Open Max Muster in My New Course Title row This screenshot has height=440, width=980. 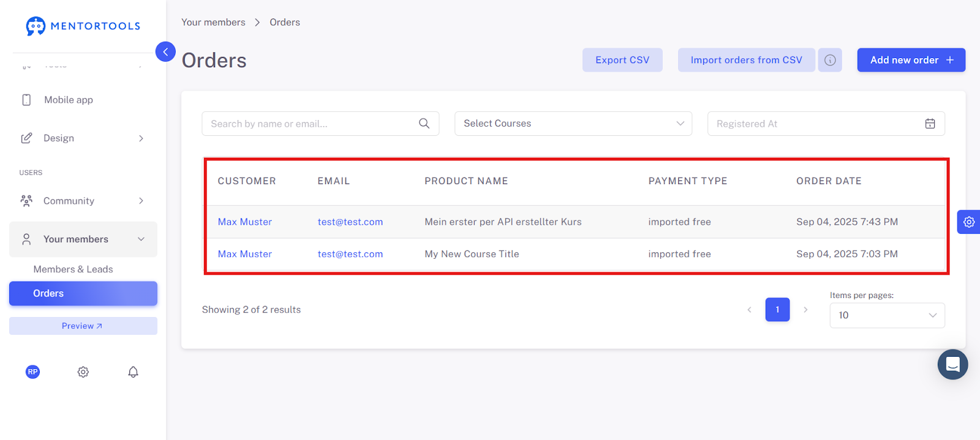click(x=245, y=254)
